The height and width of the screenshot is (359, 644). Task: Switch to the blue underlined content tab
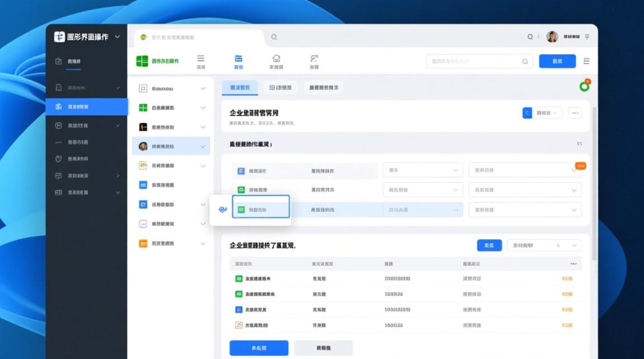(240, 88)
